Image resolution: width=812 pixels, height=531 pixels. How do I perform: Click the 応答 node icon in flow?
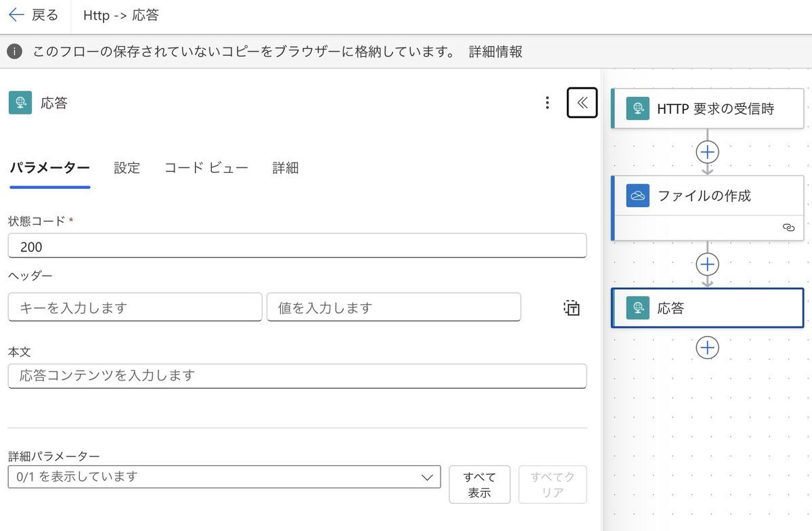point(637,308)
